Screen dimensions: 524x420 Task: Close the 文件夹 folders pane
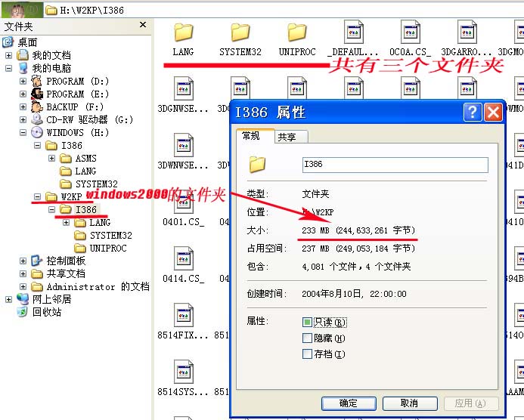[x=143, y=25]
